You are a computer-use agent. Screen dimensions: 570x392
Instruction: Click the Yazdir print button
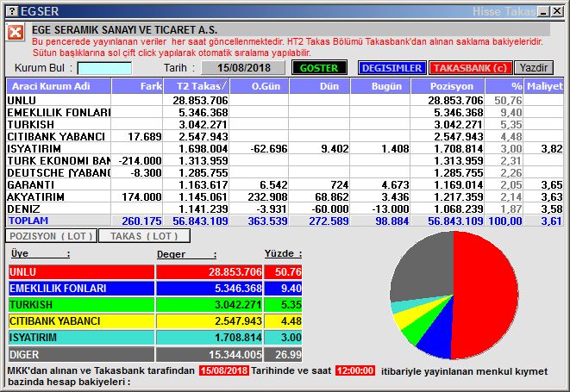(534, 68)
